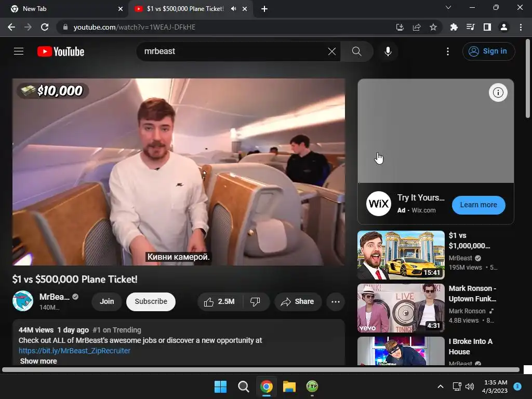Image resolution: width=532 pixels, height=399 pixels.
Task: Click the horizontal scrollbar at bottom
Action: pos(261,370)
